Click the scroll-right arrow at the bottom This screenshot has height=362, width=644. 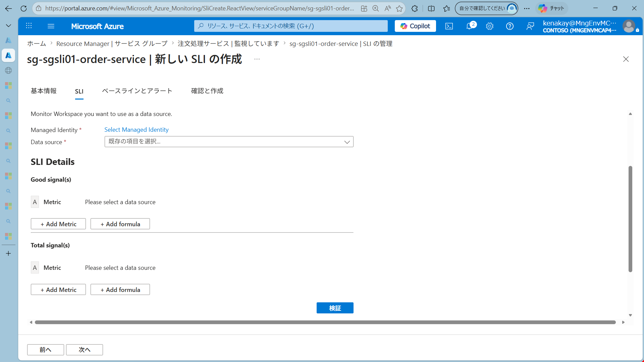[623, 322]
